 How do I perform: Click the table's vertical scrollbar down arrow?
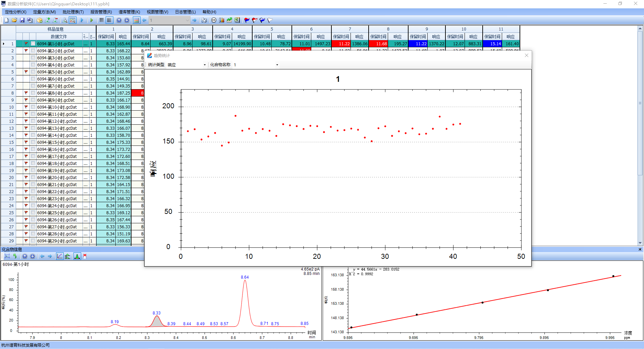click(x=640, y=243)
